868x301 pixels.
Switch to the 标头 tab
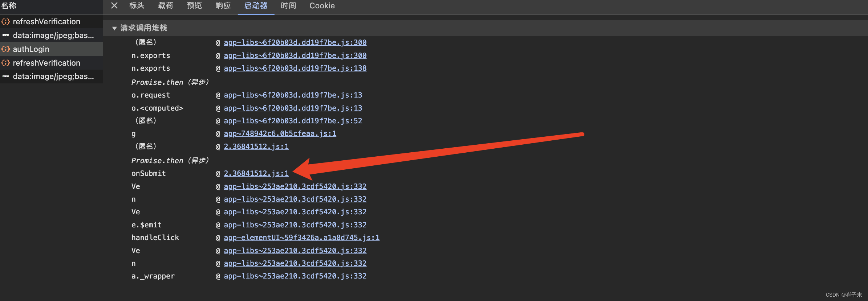click(137, 5)
